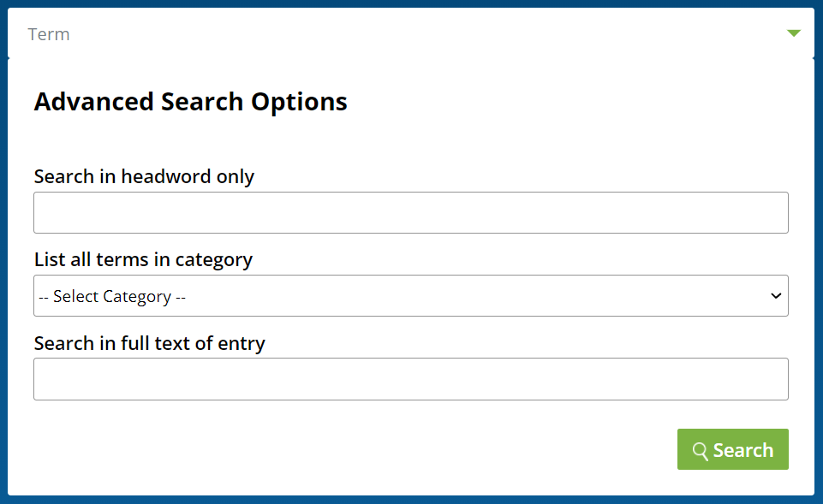
Task: Click the "List all terms in category" label
Action: pos(143,259)
